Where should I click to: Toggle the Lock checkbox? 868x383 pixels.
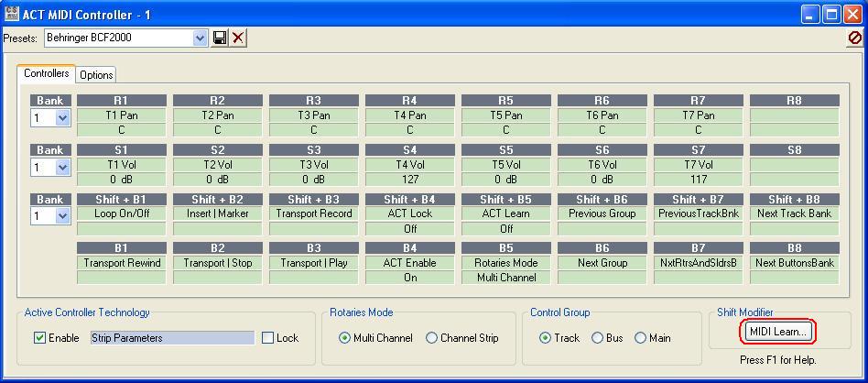tap(268, 337)
